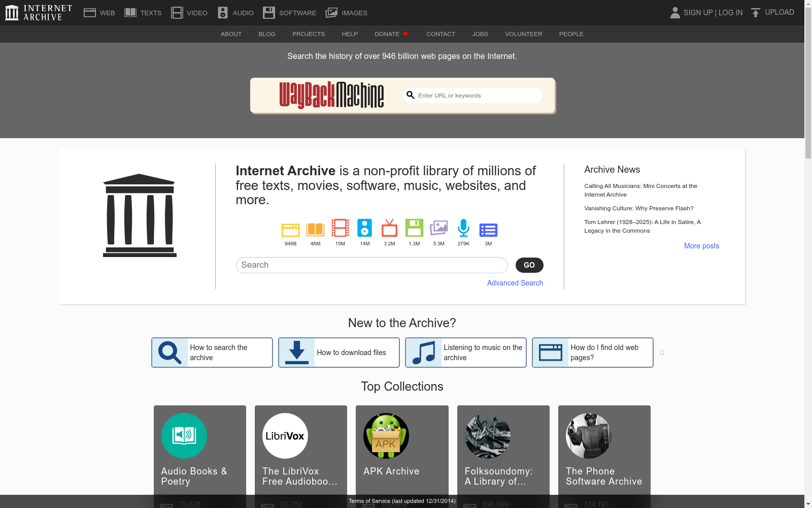Open the Help menu item
The height and width of the screenshot is (508, 812).
click(350, 34)
